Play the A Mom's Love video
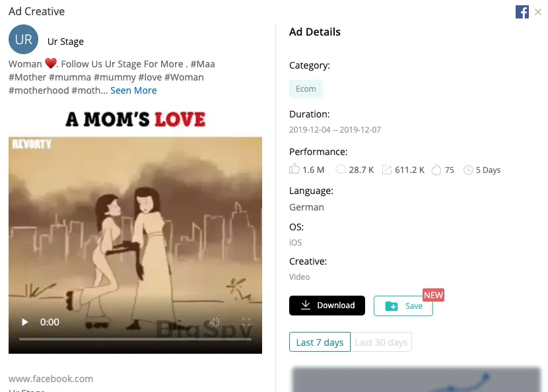This screenshot has height=392, width=548. 24,322
